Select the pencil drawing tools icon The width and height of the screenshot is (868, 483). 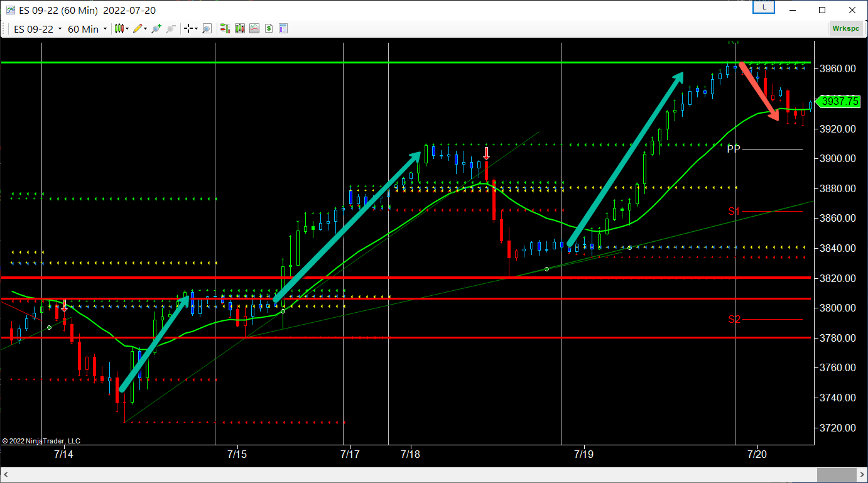[138, 29]
